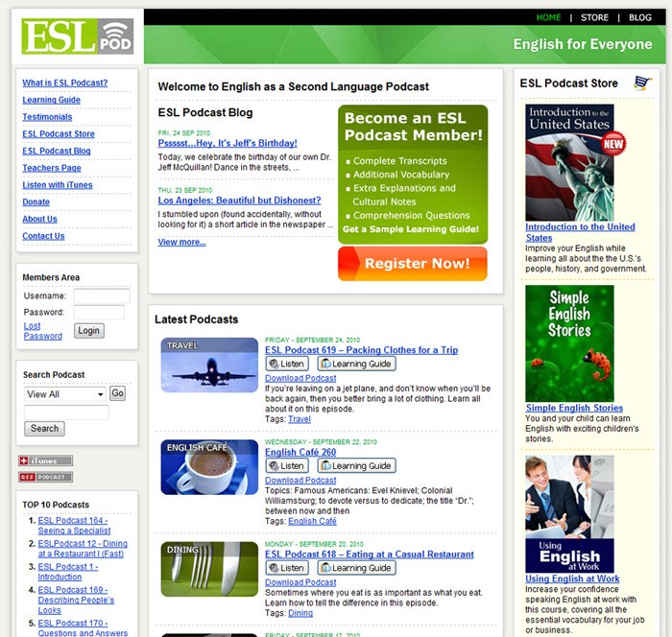Open STORE in the top navigation
Image resolution: width=672 pixels, height=637 pixels.
[594, 17]
